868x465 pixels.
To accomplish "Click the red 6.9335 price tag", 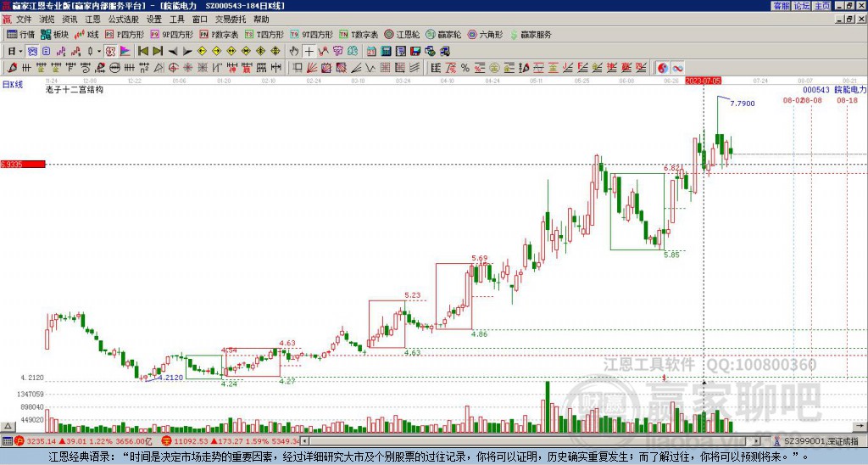I will coord(23,165).
